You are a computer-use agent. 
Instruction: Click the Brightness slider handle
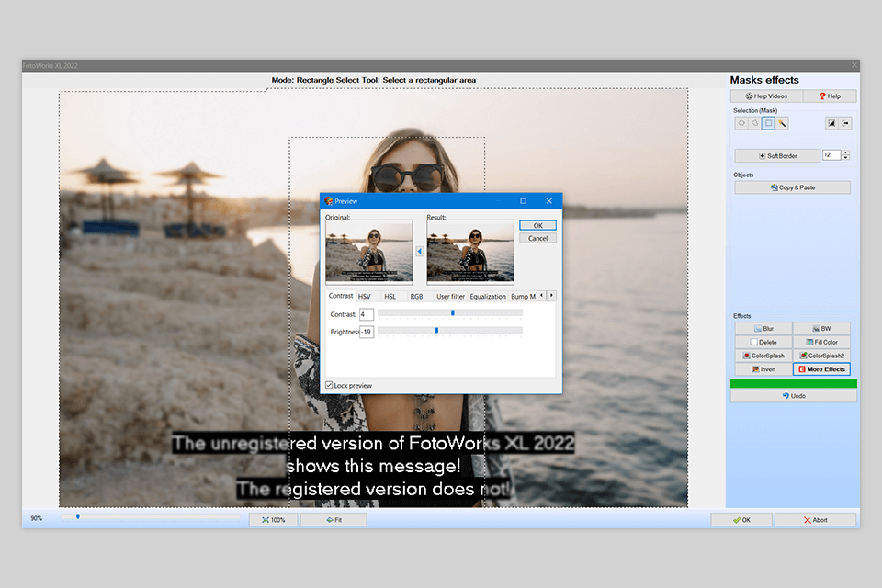pos(436,331)
